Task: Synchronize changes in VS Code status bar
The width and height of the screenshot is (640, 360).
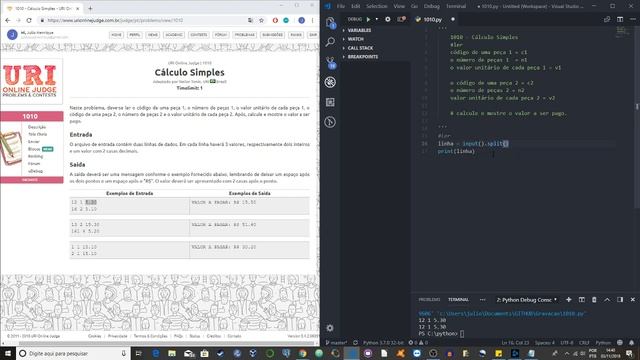Action: tap(356, 342)
